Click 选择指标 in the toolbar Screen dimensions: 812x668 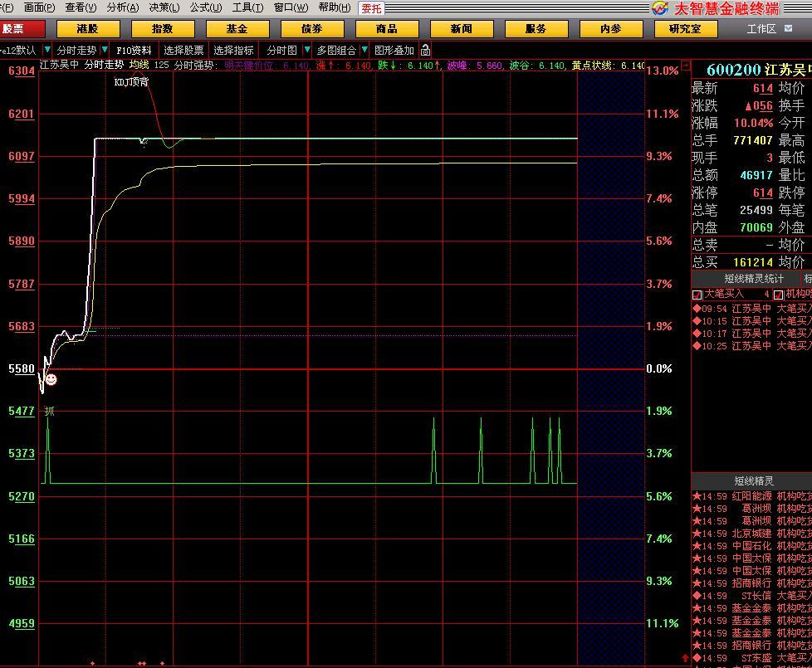click(233, 50)
